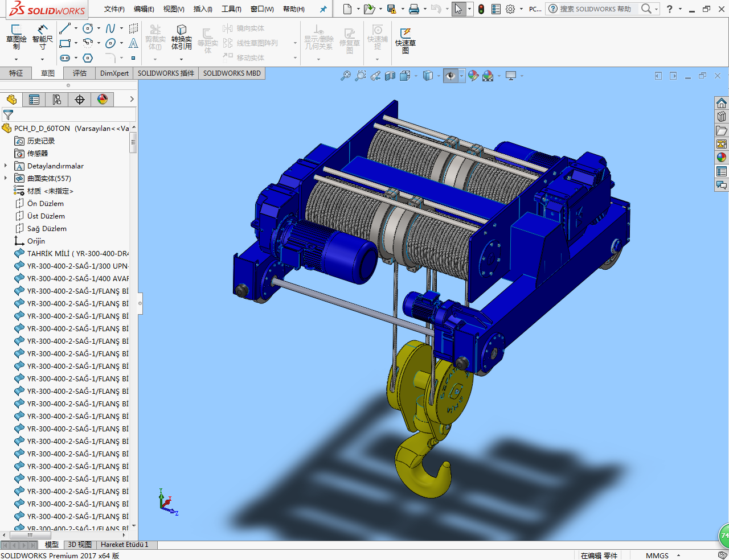Select the Orijin origin item
Screen dimensions: 729x560
(36, 241)
